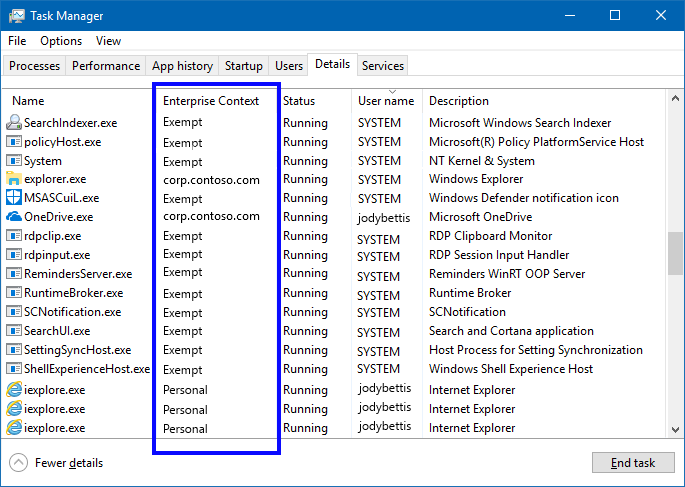685x487 pixels.
Task: Sort by the User name column header
Action: (x=385, y=101)
